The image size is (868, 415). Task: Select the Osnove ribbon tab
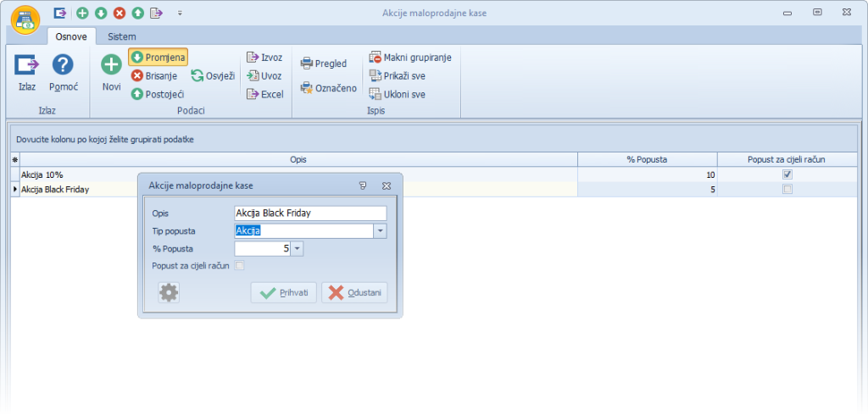[71, 36]
